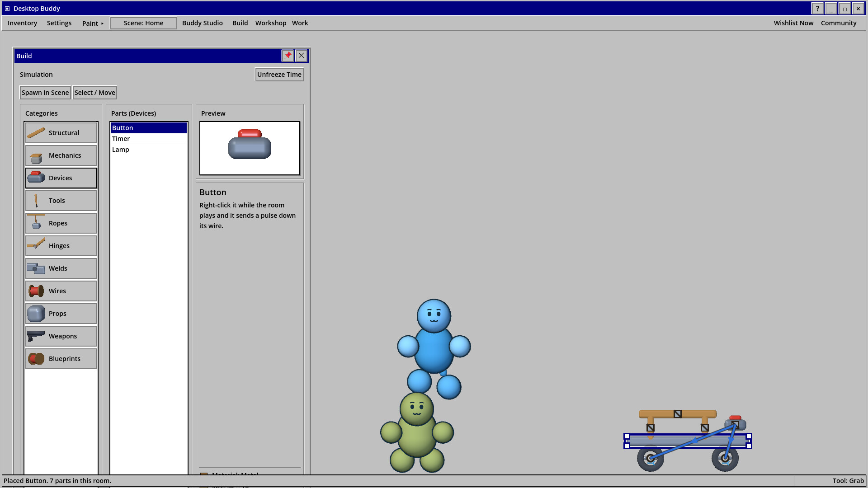Open the Workshop menu
This screenshot has width=868, height=488.
[x=271, y=23]
